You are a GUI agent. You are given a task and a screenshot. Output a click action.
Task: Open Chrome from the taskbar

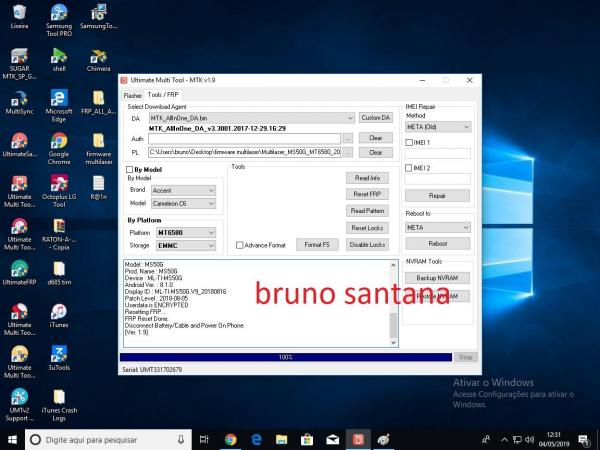point(230,440)
